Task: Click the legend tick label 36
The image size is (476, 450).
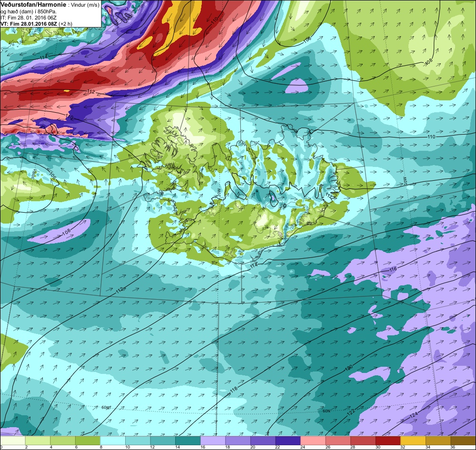Action: [x=453, y=447]
